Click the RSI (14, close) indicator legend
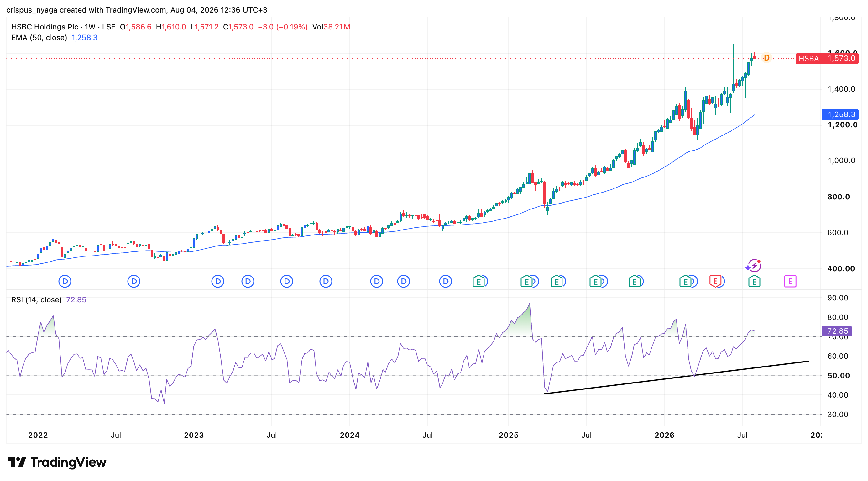Viewport: 868px width, 481px height. (x=36, y=300)
